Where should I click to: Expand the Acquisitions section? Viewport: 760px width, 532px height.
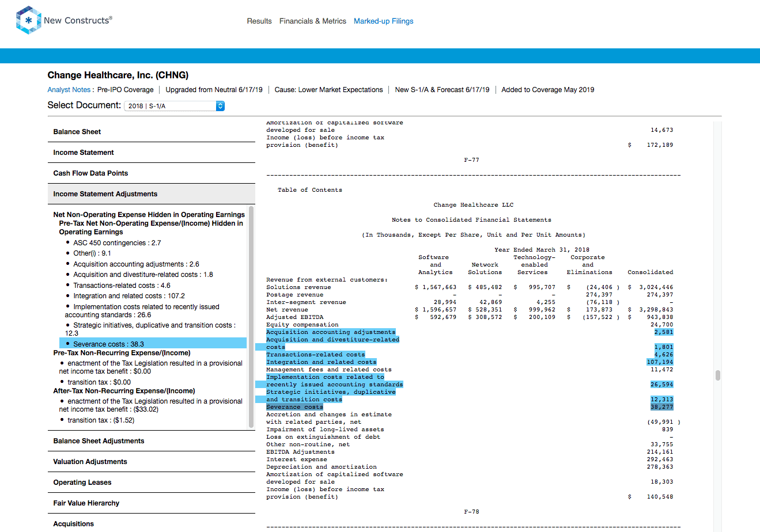pyautogui.click(x=152, y=524)
